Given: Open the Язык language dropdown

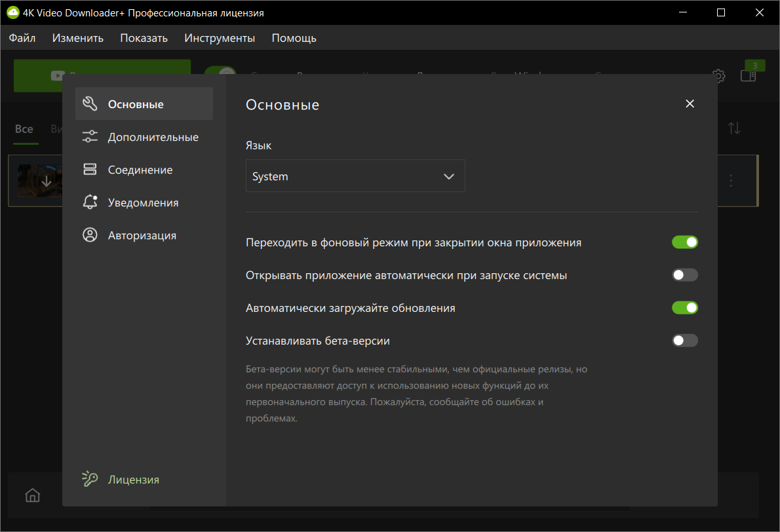Looking at the screenshot, I should [355, 176].
